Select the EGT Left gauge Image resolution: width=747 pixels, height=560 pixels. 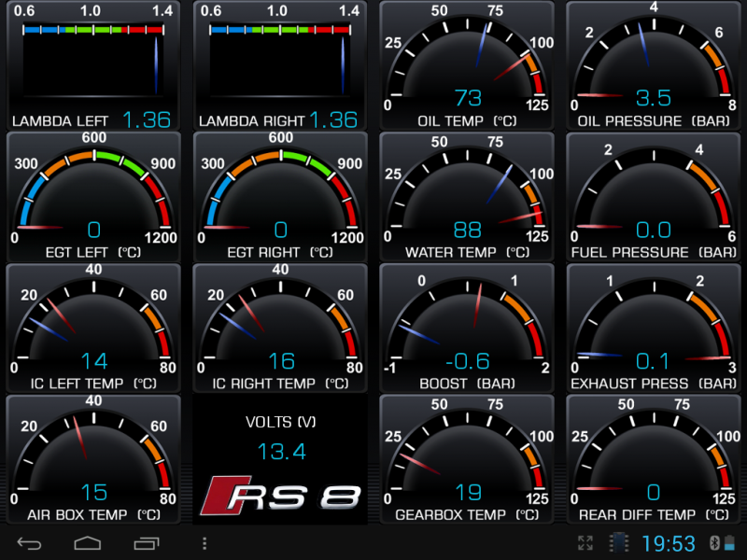93,197
